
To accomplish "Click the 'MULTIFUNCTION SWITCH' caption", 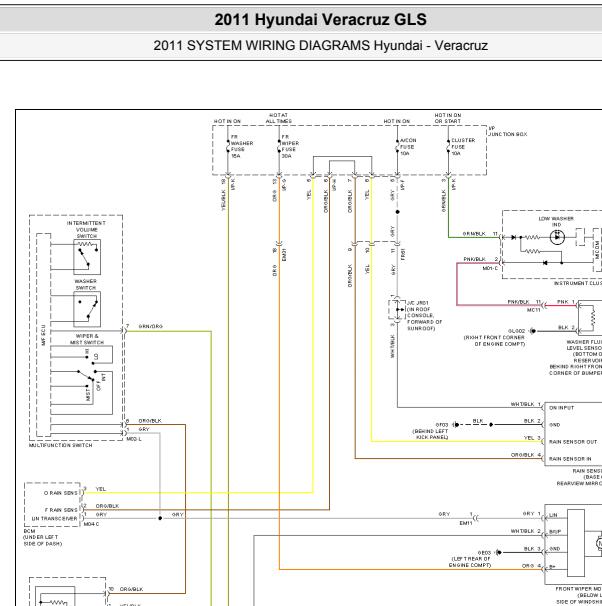I will click(61, 445).
